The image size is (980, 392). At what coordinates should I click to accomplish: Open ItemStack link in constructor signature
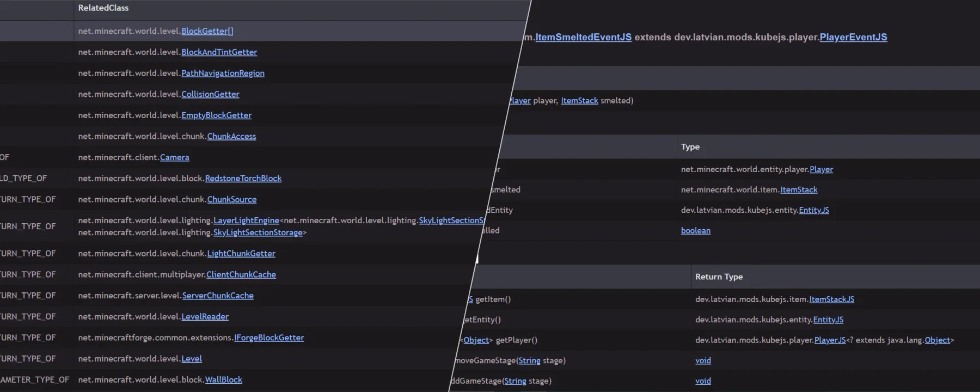579,101
